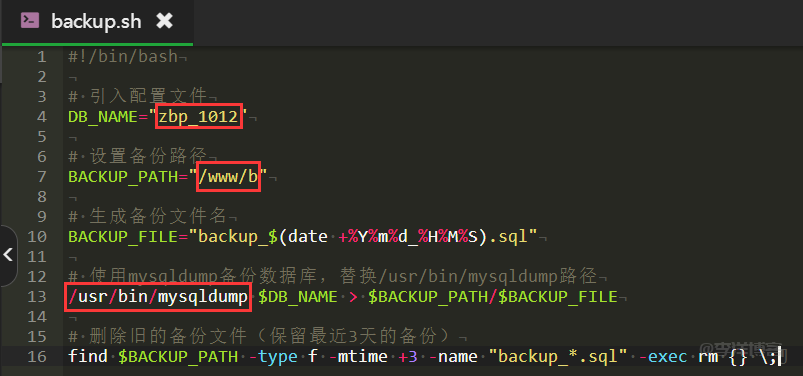Click the -mtime option on line 16
The width and height of the screenshot is (803, 376).
pyautogui.click(x=362, y=357)
